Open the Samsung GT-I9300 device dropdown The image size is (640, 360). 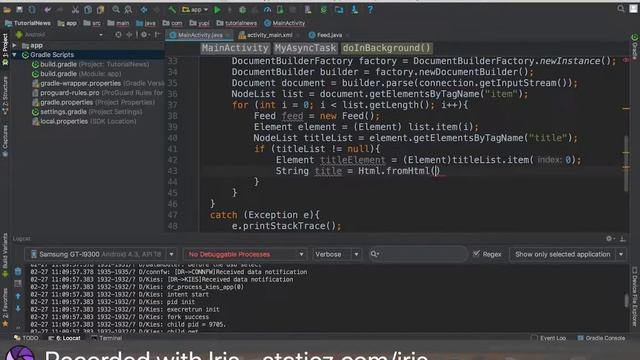coord(101,254)
